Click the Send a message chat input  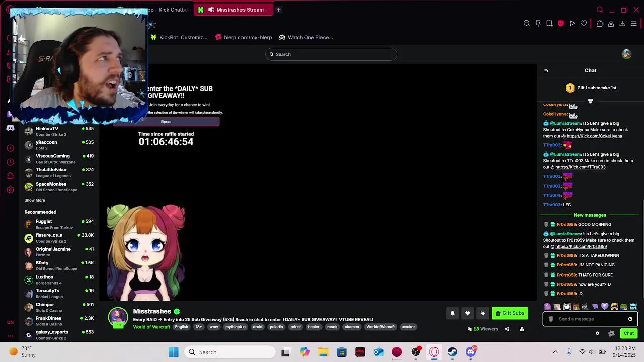coord(590,319)
